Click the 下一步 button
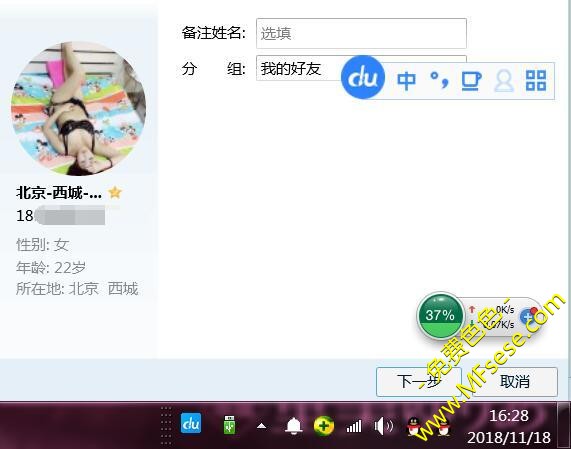 click(x=419, y=382)
